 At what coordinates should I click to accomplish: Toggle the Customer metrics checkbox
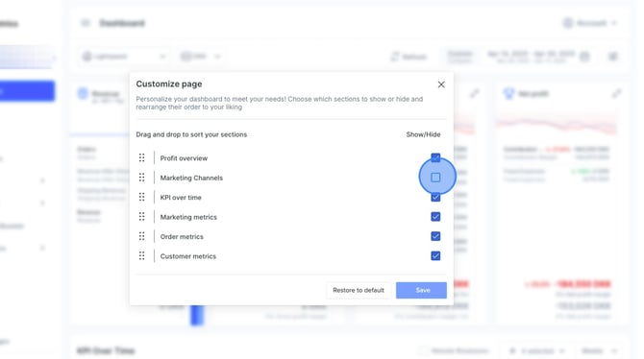pos(435,256)
